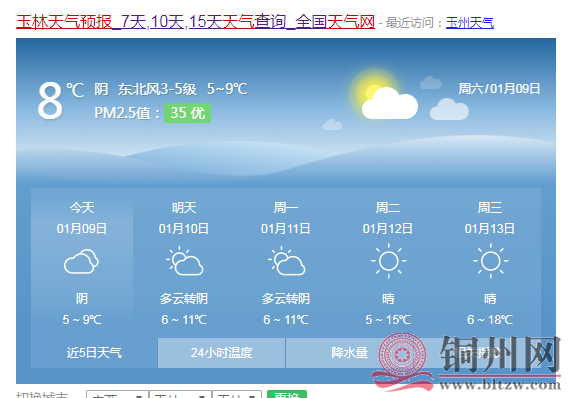Click the 周一 forecast heading

(x=286, y=208)
